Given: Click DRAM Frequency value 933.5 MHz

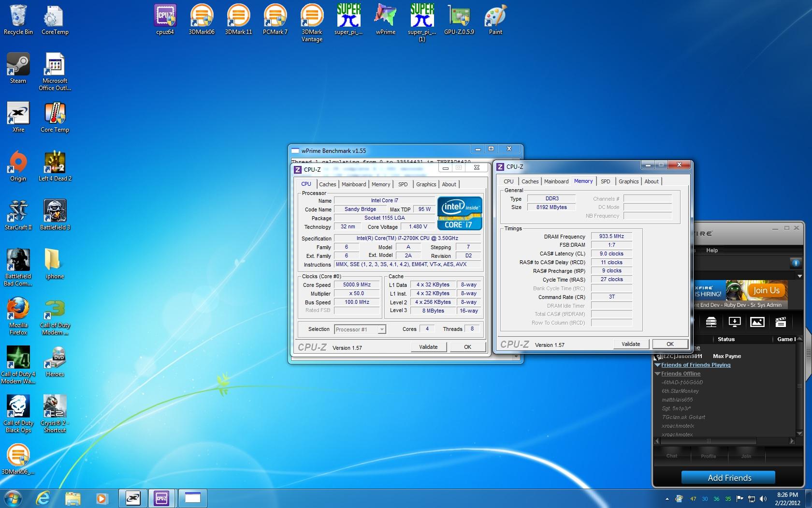Looking at the screenshot, I should 611,236.
